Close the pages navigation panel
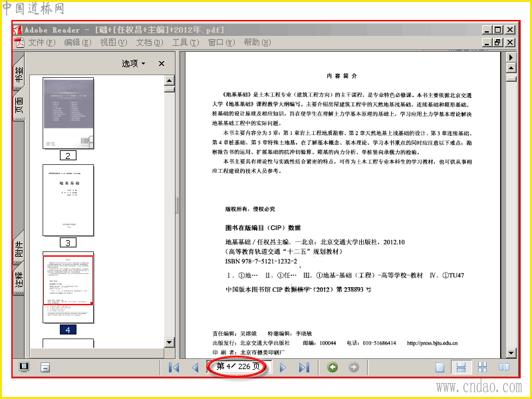 [162, 63]
